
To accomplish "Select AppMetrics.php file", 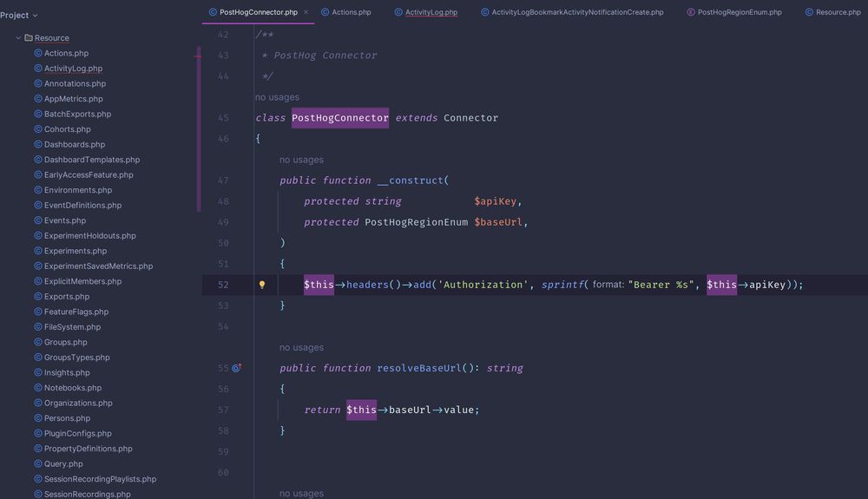I will [x=73, y=99].
